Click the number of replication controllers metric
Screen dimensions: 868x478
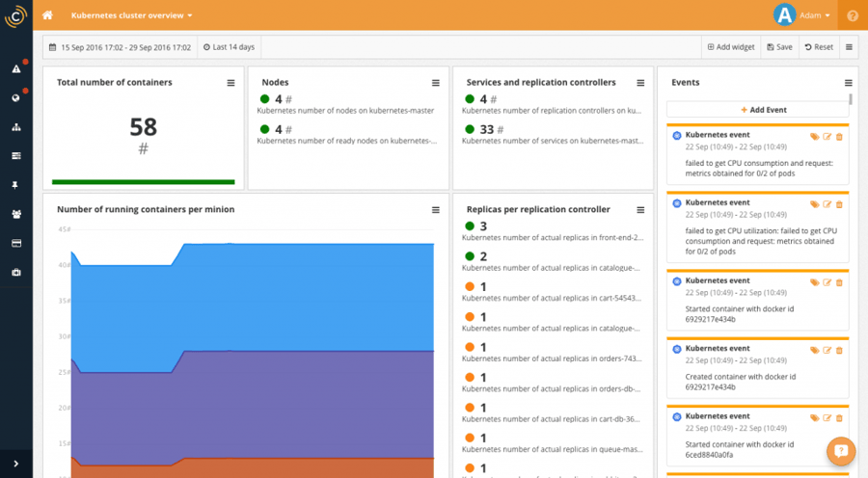coord(552,111)
